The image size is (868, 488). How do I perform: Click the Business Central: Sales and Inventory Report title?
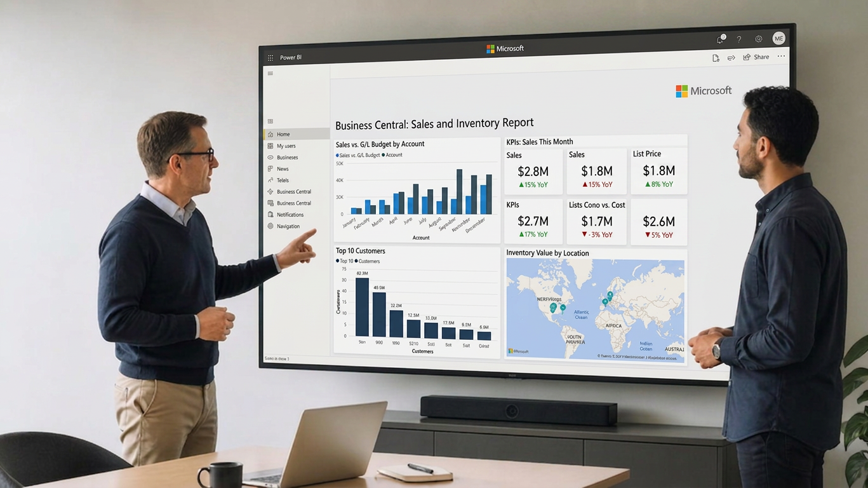[x=434, y=124]
